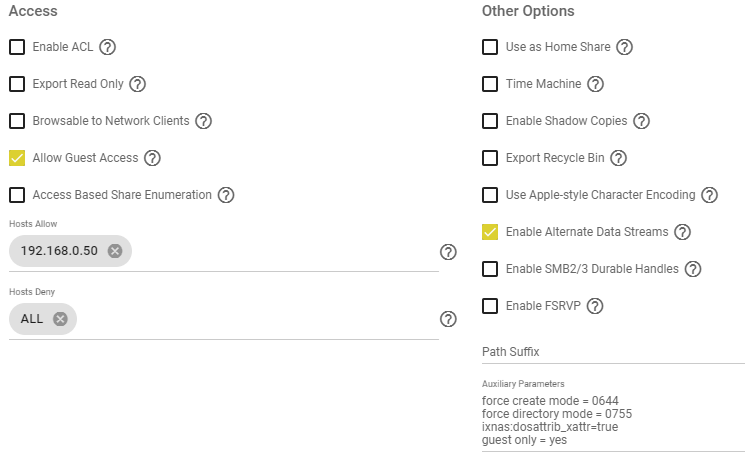Show help for Export Read Only
Image resolution: width=745 pixels, height=461 pixels.
click(x=137, y=84)
